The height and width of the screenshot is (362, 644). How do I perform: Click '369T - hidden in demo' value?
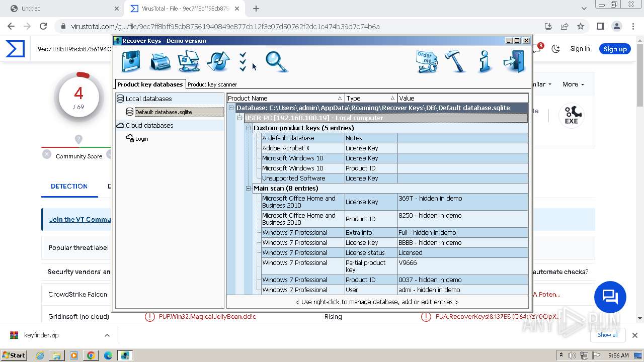(430, 198)
